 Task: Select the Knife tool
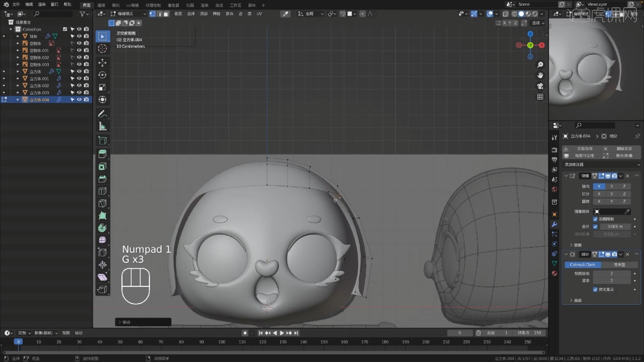click(x=102, y=203)
